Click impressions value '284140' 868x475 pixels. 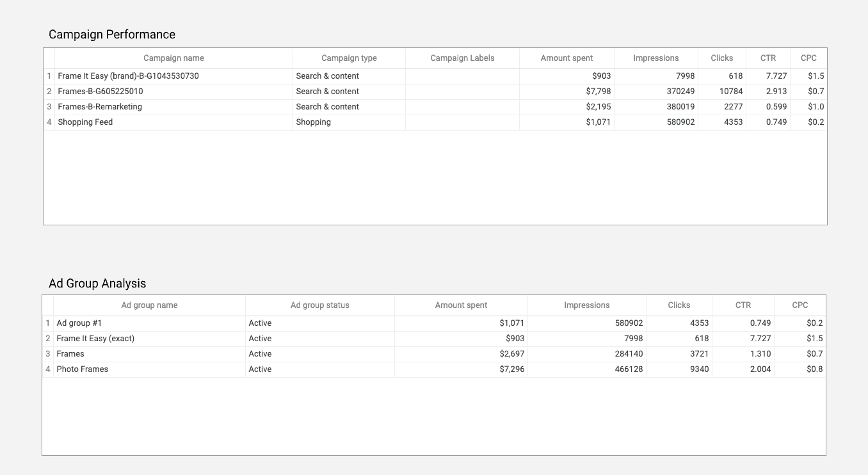pos(629,354)
